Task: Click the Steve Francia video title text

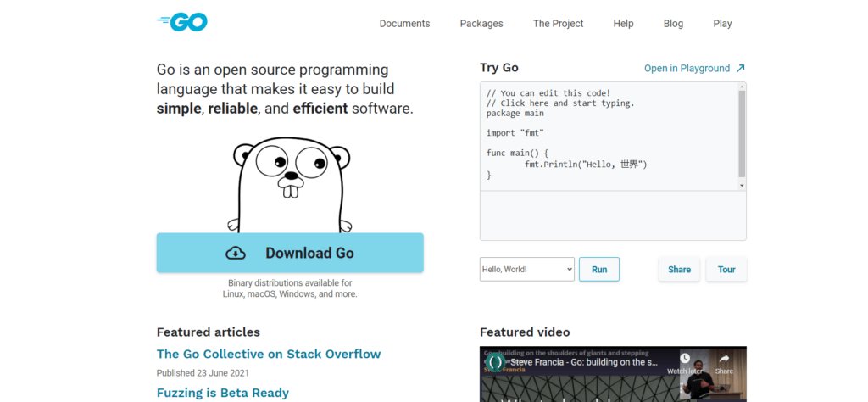Action: coord(585,362)
